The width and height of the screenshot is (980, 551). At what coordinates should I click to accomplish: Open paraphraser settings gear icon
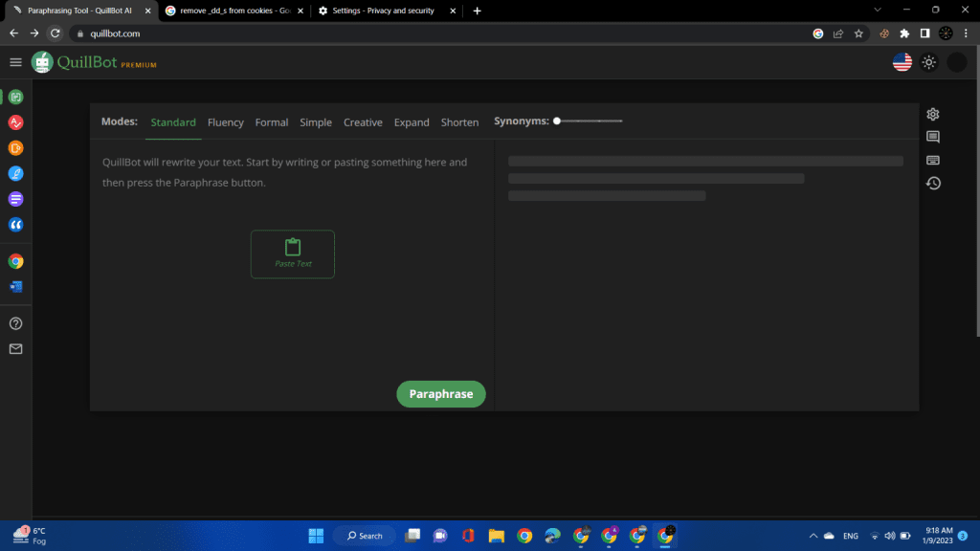click(x=932, y=115)
